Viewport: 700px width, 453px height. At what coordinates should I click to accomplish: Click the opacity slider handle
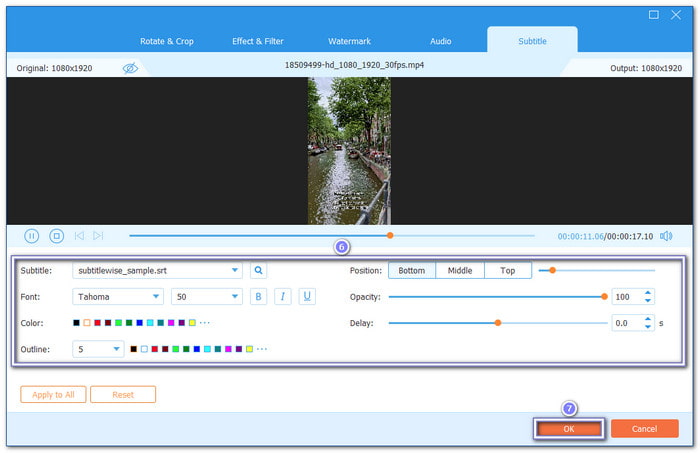click(604, 297)
